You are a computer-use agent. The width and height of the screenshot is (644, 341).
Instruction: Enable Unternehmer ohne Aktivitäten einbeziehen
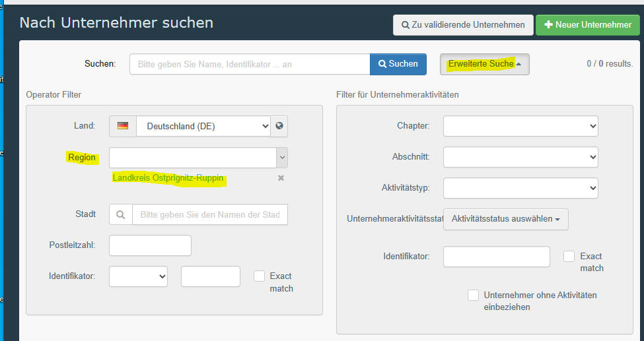473,295
